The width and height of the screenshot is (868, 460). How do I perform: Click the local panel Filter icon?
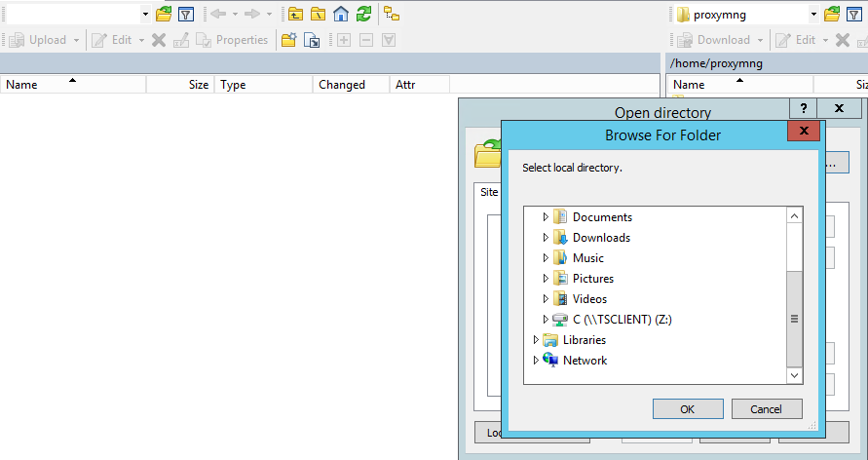185,14
